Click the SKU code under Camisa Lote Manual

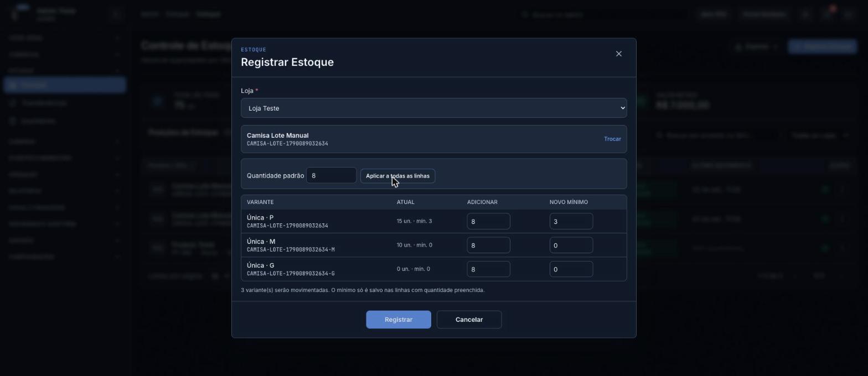tap(287, 144)
